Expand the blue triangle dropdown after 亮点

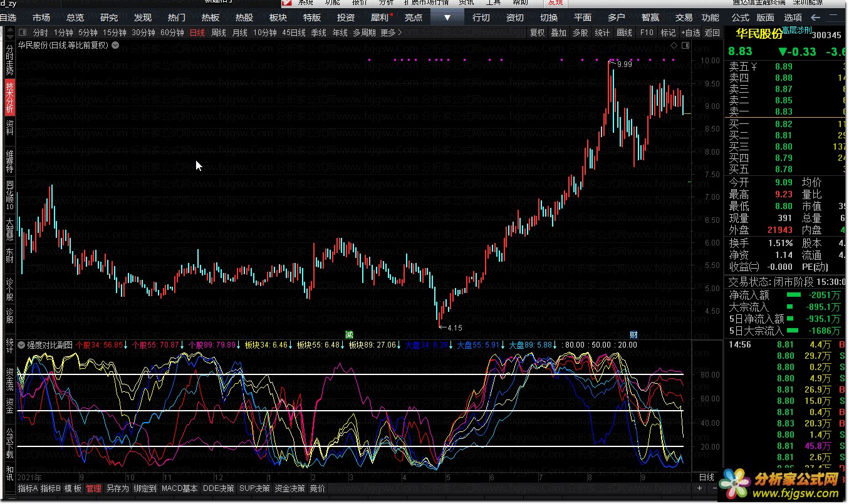[x=447, y=18]
